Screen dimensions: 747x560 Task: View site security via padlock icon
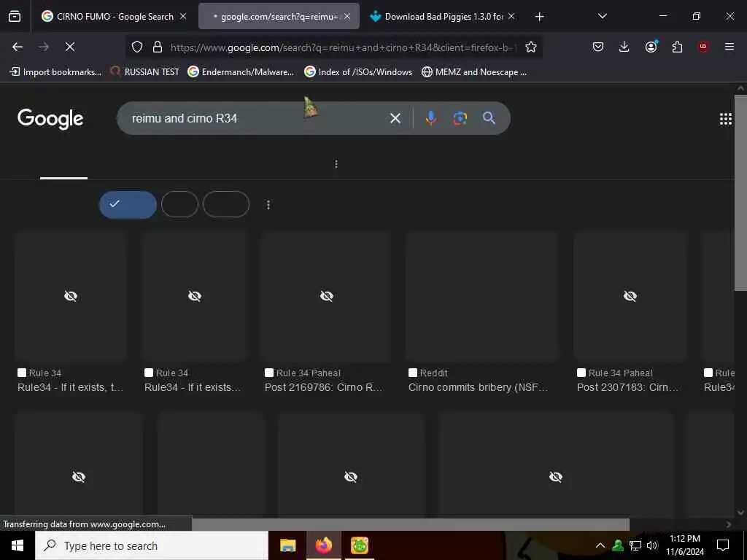pos(158,47)
